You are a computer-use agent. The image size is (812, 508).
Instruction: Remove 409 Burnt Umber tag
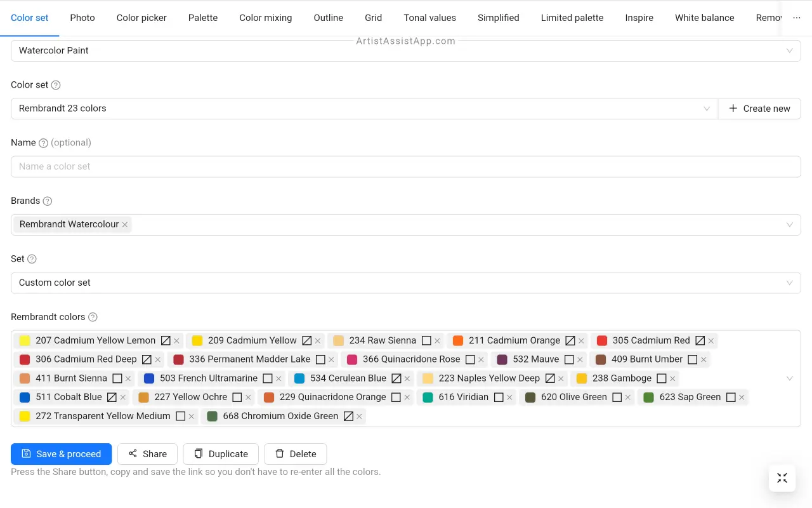pyautogui.click(x=704, y=360)
